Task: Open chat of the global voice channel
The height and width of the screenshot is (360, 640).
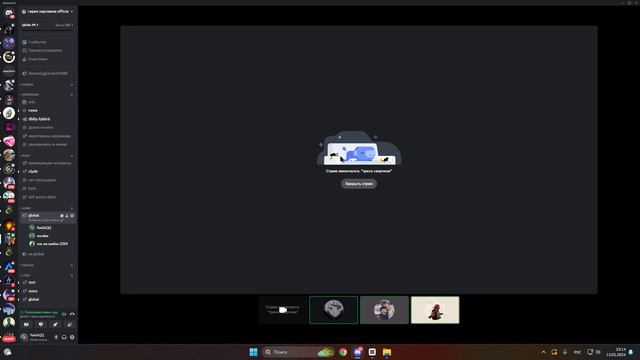Action: (62, 216)
